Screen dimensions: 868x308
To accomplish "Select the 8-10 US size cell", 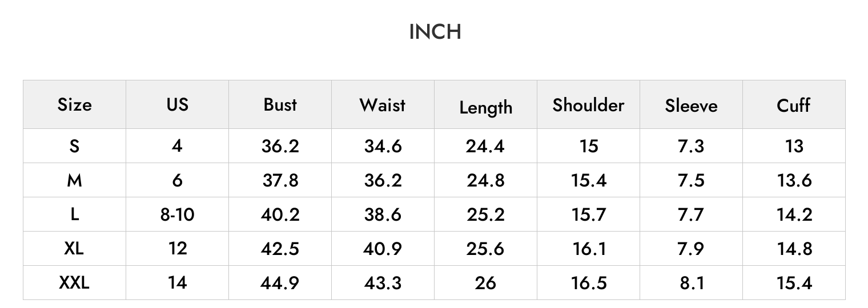I will click(177, 214).
